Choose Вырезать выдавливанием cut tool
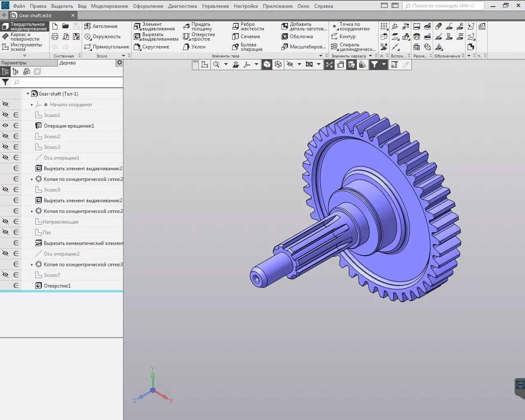The width and height of the screenshot is (525, 420). click(x=156, y=37)
